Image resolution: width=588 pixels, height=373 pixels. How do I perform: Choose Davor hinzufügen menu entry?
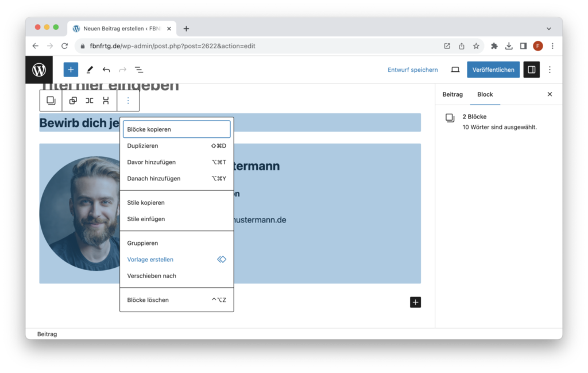177,162
